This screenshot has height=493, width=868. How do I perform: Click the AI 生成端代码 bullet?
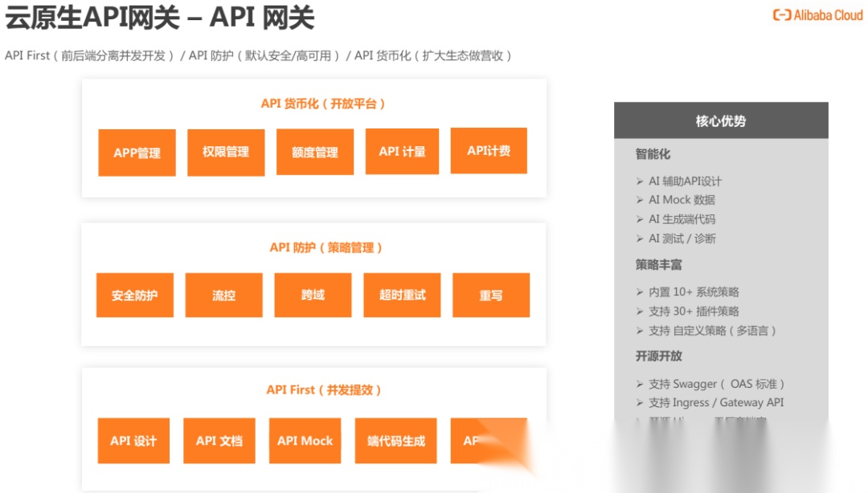point(675,219)
